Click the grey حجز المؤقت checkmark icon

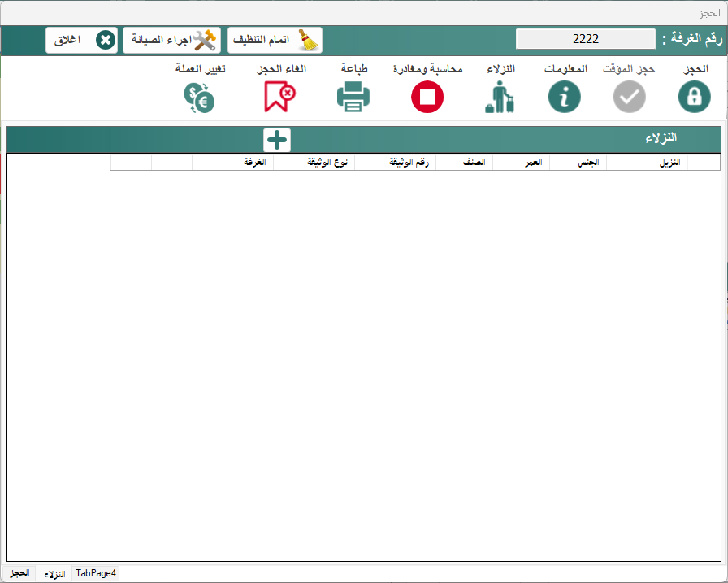click(629, 97)
